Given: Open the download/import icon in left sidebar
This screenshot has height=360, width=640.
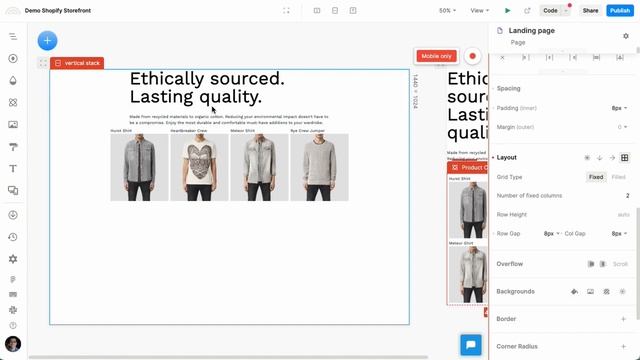Looking at the screenshot, I should (13, 215).
